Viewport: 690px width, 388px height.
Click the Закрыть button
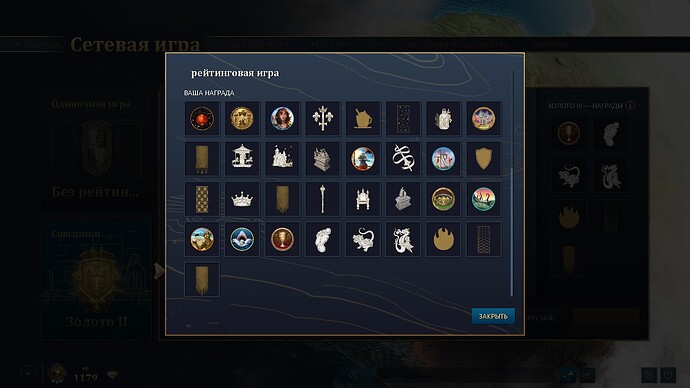click(493, 316)
